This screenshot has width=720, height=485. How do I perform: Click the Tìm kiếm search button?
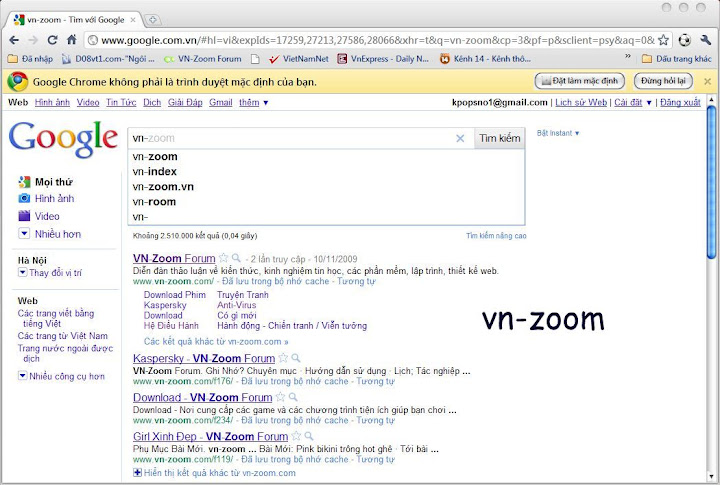click(x=500, y=138)
